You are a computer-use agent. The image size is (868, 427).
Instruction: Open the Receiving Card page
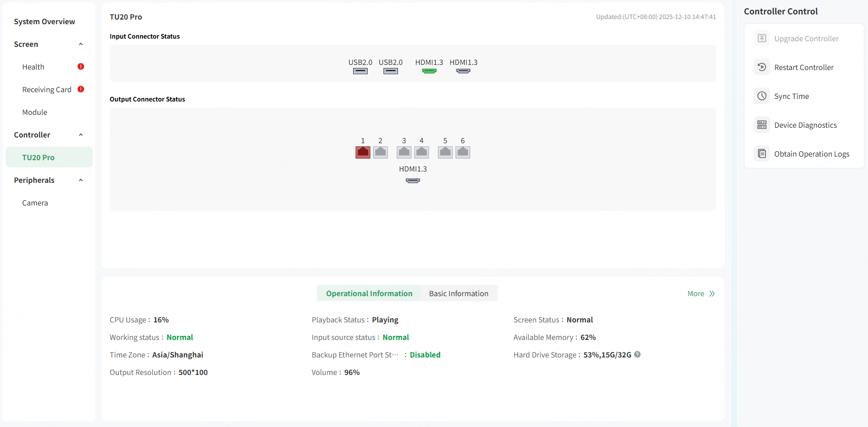(x=47, y=90)
